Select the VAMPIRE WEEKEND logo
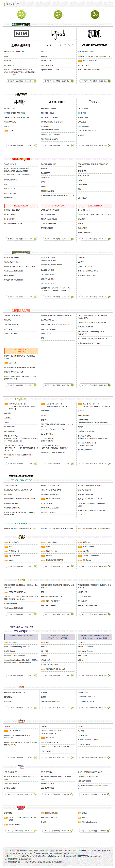Image resolution: width=115 pixels, height=868 pixels. [95, 45]
